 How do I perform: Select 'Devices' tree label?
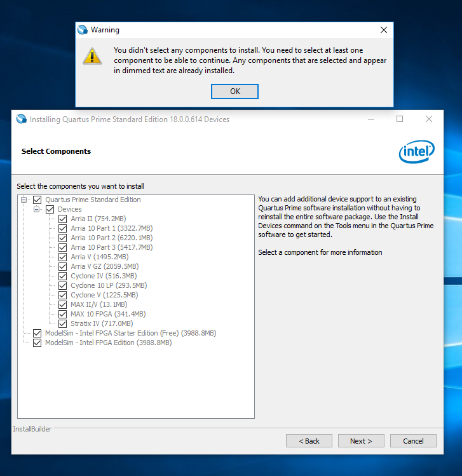[x=70, y=209]
